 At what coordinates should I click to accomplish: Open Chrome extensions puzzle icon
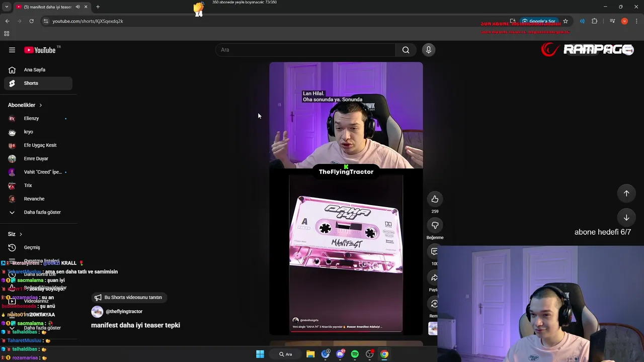click(x=595, y=21)
